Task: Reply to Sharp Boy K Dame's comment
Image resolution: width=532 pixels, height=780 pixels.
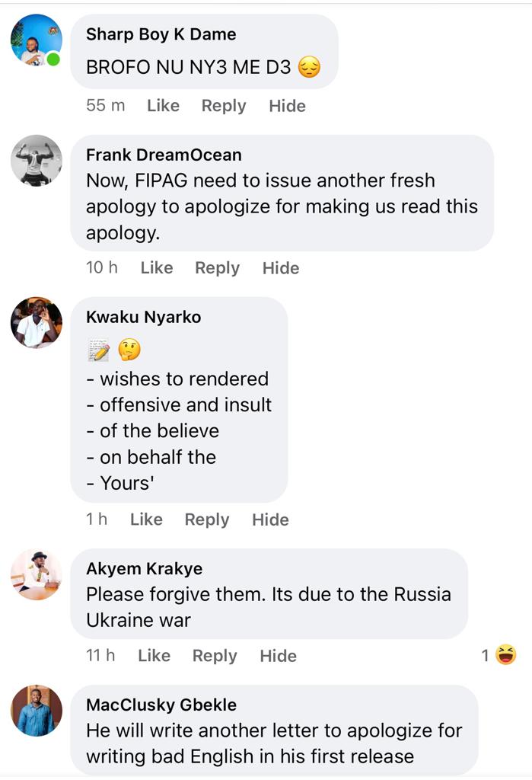Action: [224, 105]
